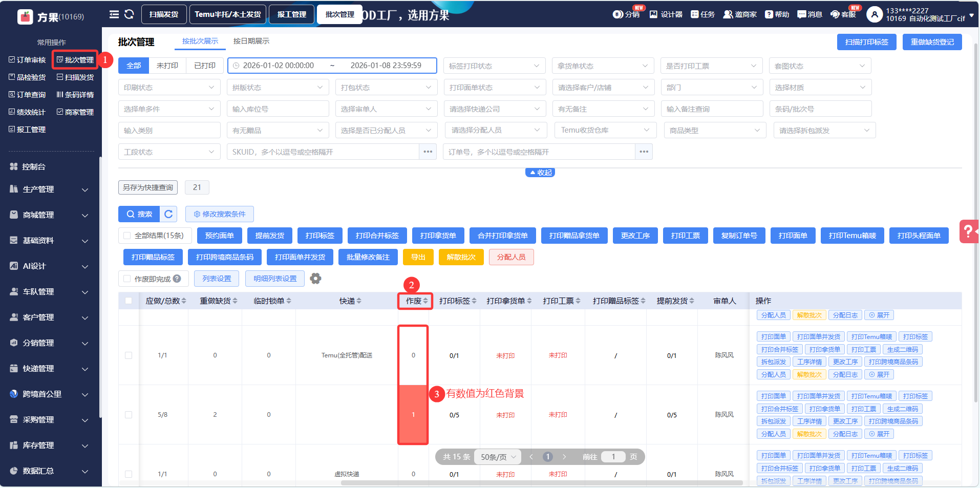Click the 扫描打印标签 button
Image resolution: width=980 pixels, height=488 pixels.
coord(867,42)
